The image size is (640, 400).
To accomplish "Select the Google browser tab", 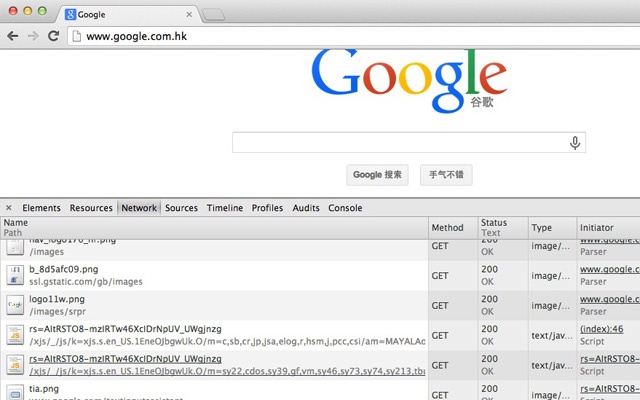I will pos(127,14).
